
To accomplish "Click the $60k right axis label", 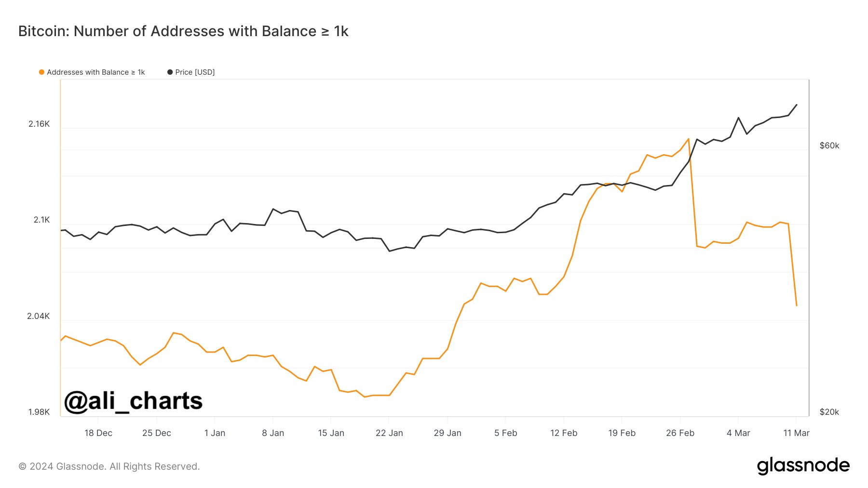I will 829,145.
